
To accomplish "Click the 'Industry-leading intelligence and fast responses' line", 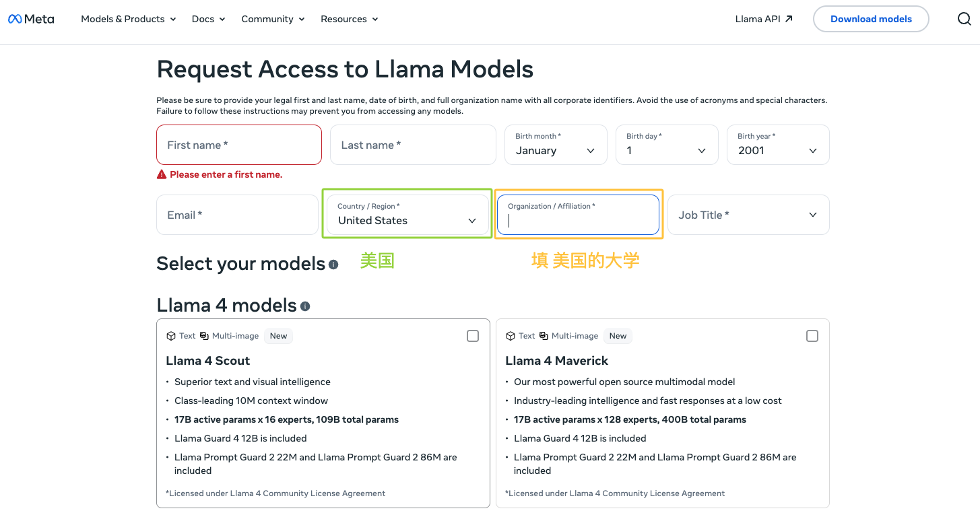I will [648, 401].
